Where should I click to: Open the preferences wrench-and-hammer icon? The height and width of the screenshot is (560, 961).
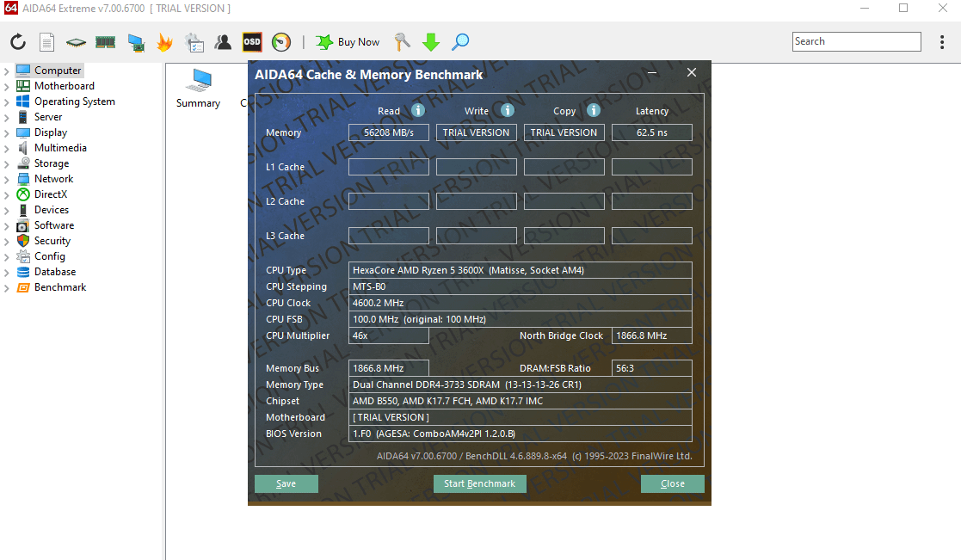(x=402, y=41)
